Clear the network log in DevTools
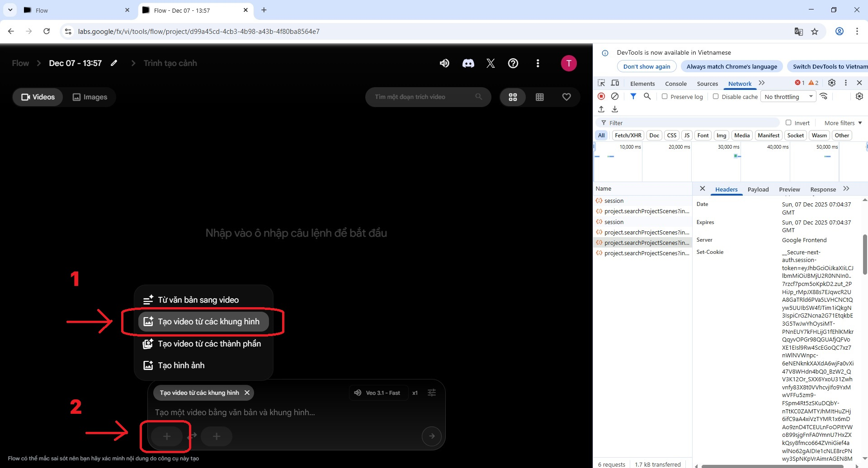868x468 pixels. point(615,96)
